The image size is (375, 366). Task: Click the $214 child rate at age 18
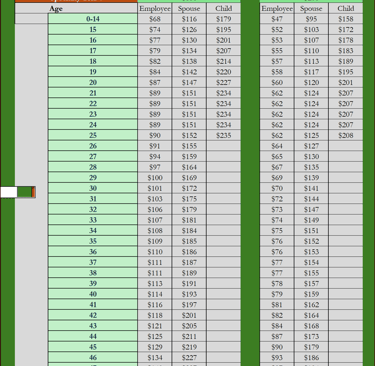point(224,61)
